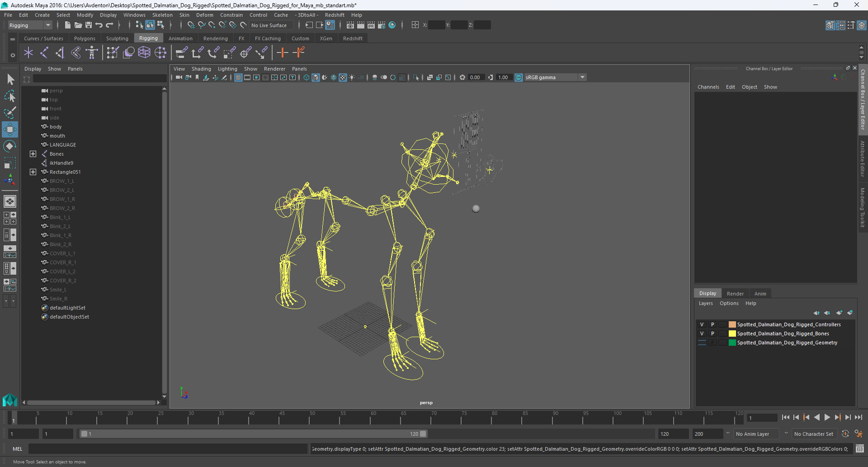The width and height of the screenshot is (868, 467).
Task: Choose the Lasso Select tool
Action: [x=10, y=96]
